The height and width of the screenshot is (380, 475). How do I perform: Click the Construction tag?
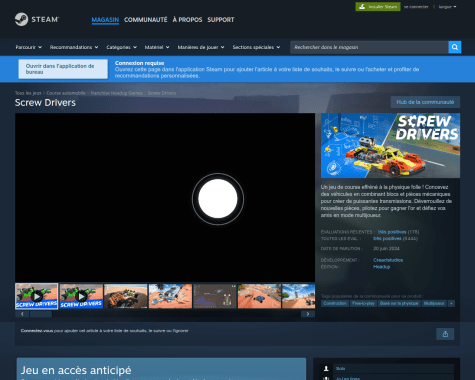point(335,303)
